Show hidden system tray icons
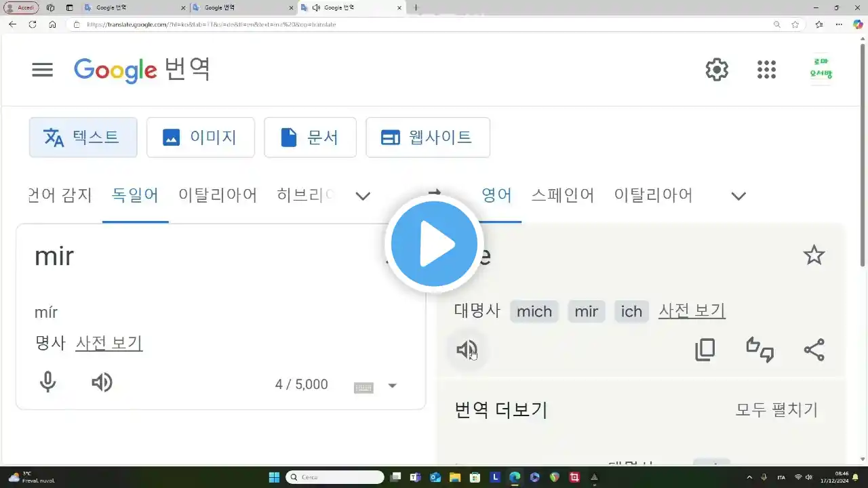 (749, 477)
